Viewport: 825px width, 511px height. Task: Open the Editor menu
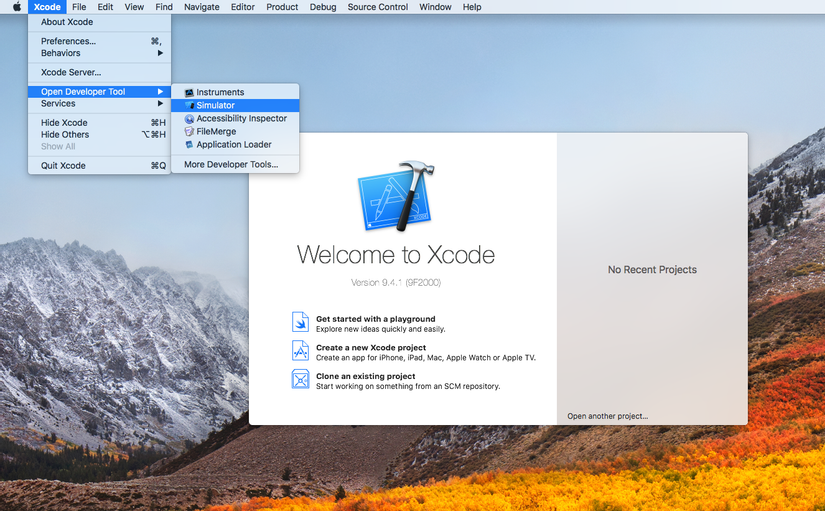(x=243, y=7)
